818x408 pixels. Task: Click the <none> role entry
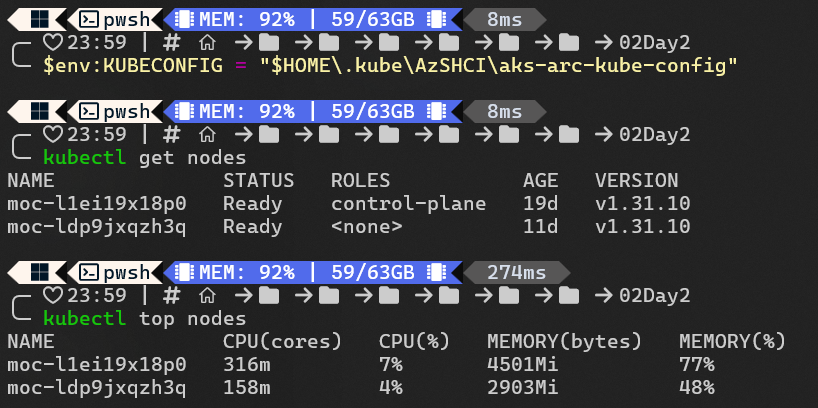[x=366, y=227]
